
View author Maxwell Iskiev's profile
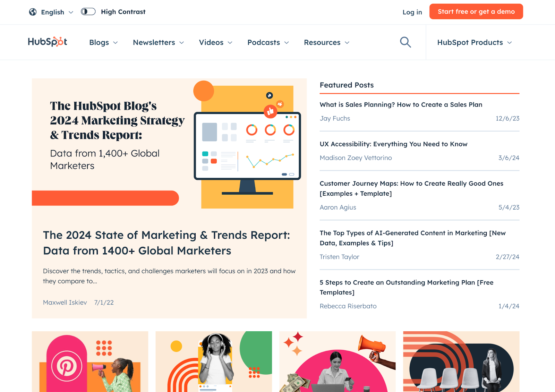(x=65, y=302)
